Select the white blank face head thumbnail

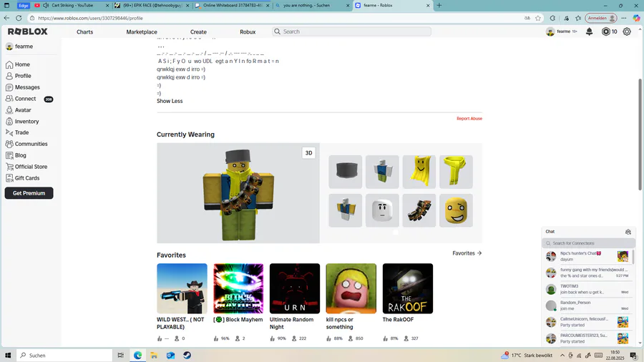(382, 210)
